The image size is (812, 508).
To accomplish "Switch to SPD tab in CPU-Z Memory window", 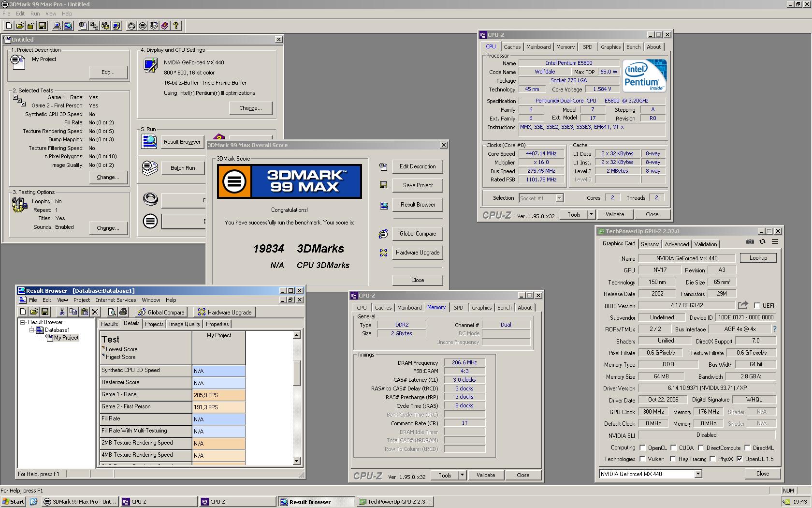I will tap(458, 308).
